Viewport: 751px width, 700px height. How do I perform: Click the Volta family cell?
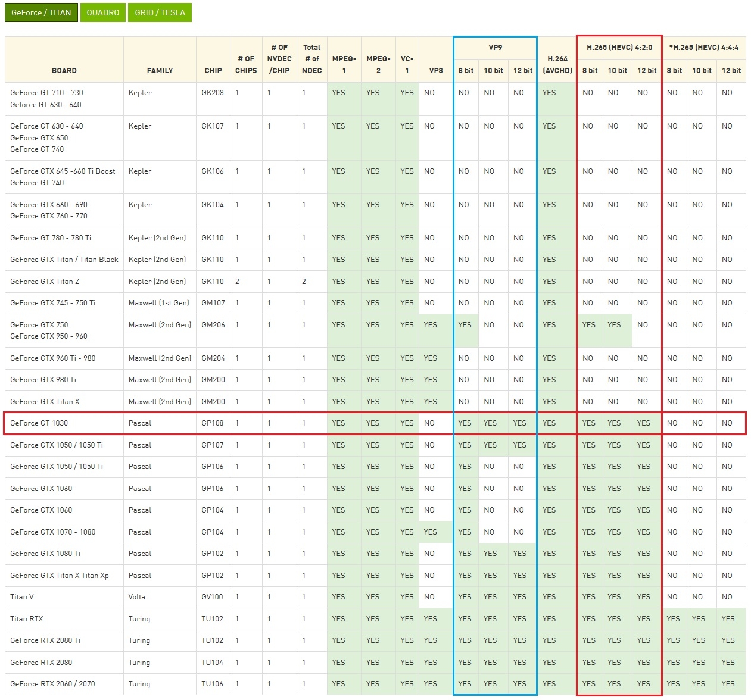pos(160,597)
